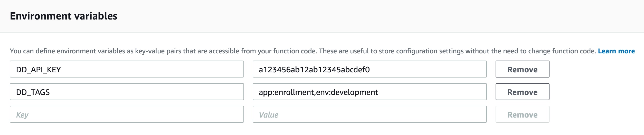644x135 pixels.
Task: Click the greyed-out Remove button
Action: point(522,114)
